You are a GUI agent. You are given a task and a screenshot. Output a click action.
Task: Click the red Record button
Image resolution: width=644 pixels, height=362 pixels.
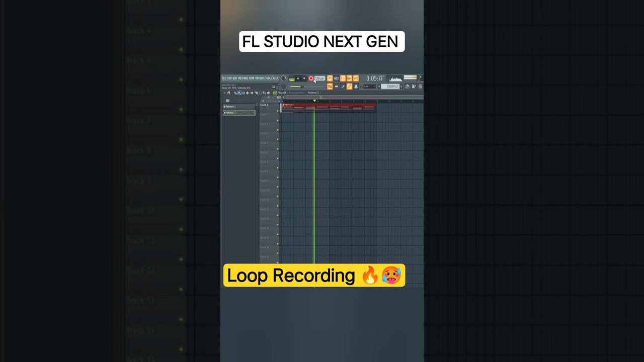point(311,78)
